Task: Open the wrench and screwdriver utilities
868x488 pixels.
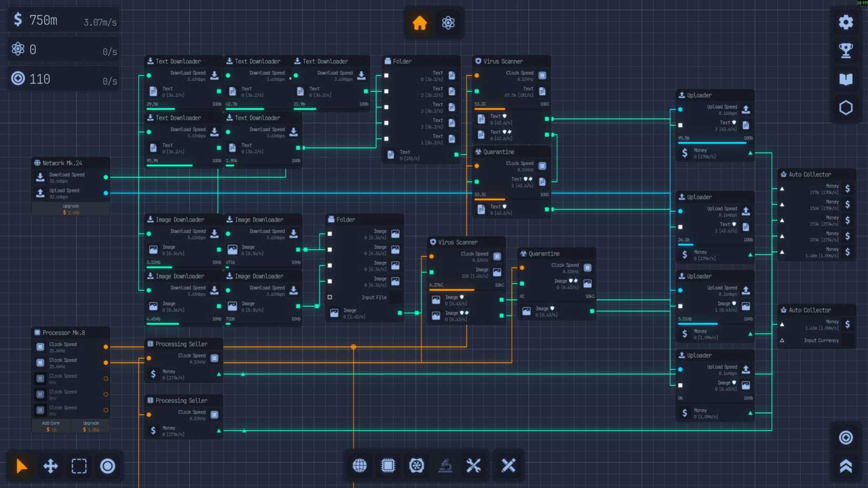Action: (473, 465)
